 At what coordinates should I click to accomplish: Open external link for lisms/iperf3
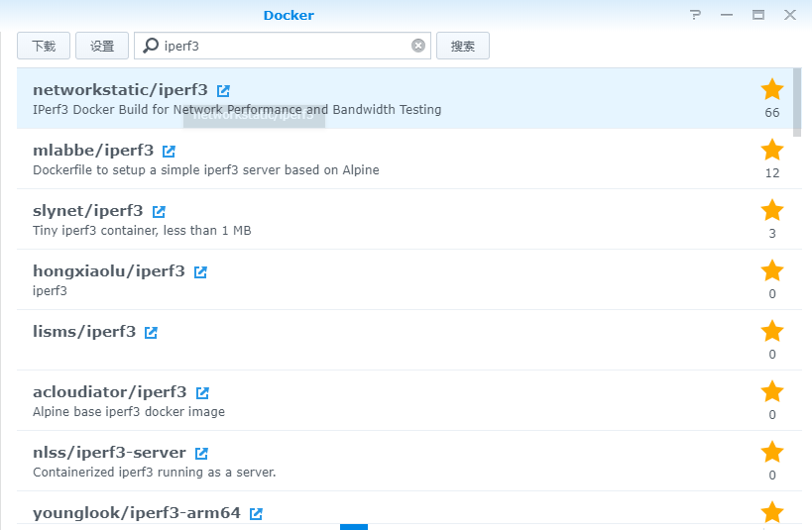click(x=151, y=333)
